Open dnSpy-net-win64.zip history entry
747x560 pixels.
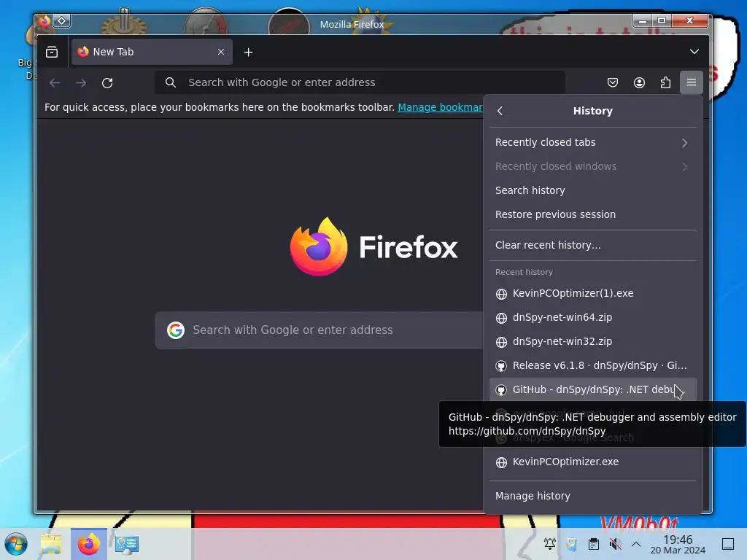click(x=592, y=318)
